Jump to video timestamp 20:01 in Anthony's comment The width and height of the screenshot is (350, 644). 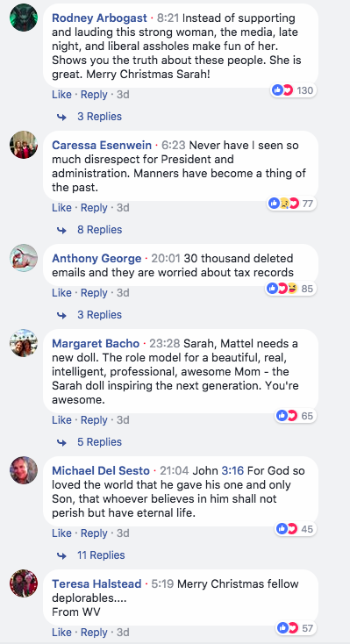click(x=166, y=259)
